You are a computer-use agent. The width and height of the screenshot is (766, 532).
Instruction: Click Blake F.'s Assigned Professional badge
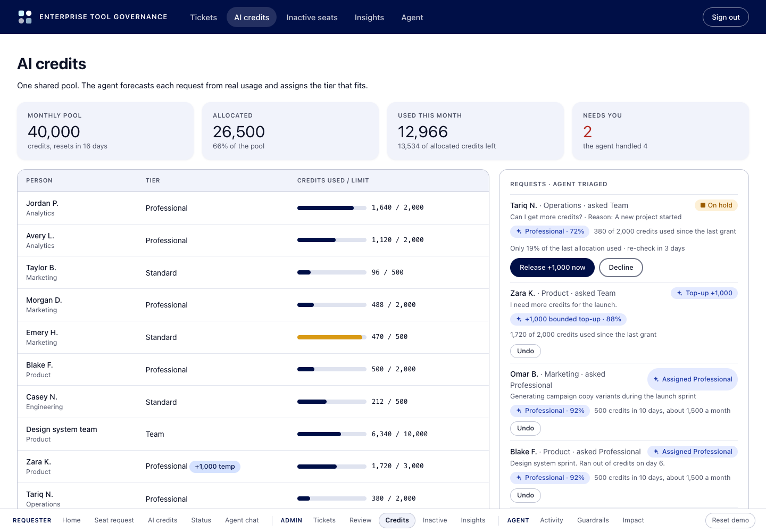pos(693,452)
